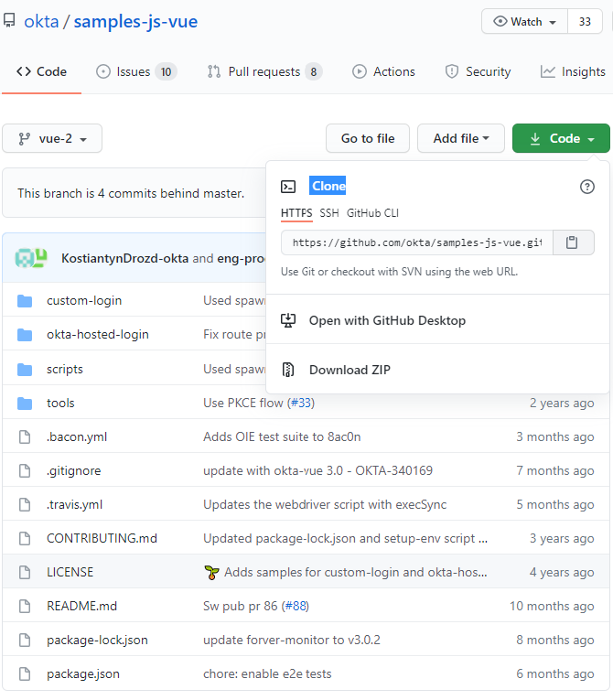Image resolution: width=613 pixels, height=700 pixels.
Task: Open the .gitignore file
Action: point(74,470)
